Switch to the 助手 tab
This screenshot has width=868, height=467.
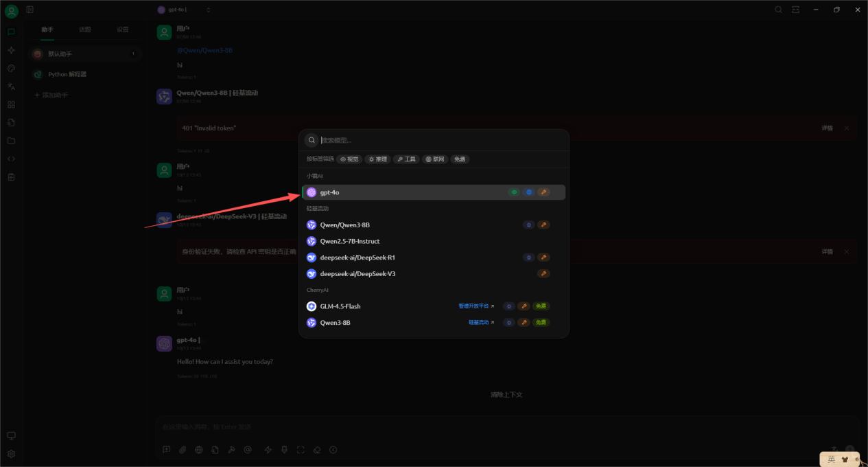tap(47, 30)
